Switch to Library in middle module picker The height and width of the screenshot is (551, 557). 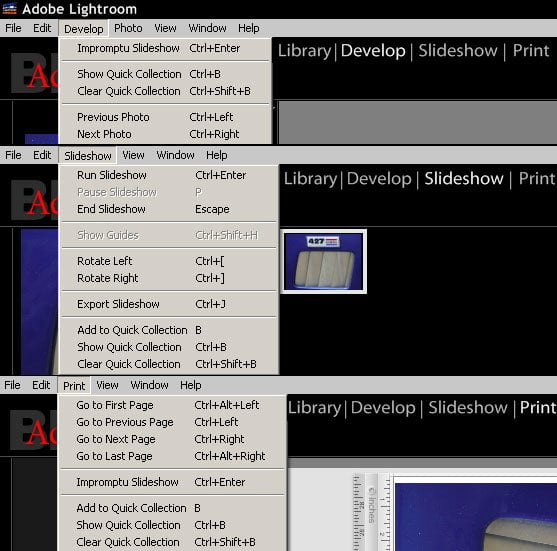310,178
